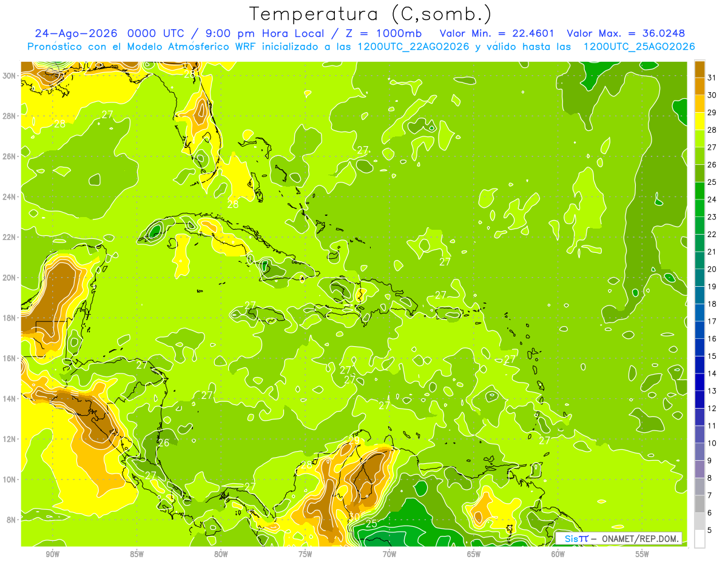
Task: Click the '5' value on the color scale
Action: pos(710,530)
